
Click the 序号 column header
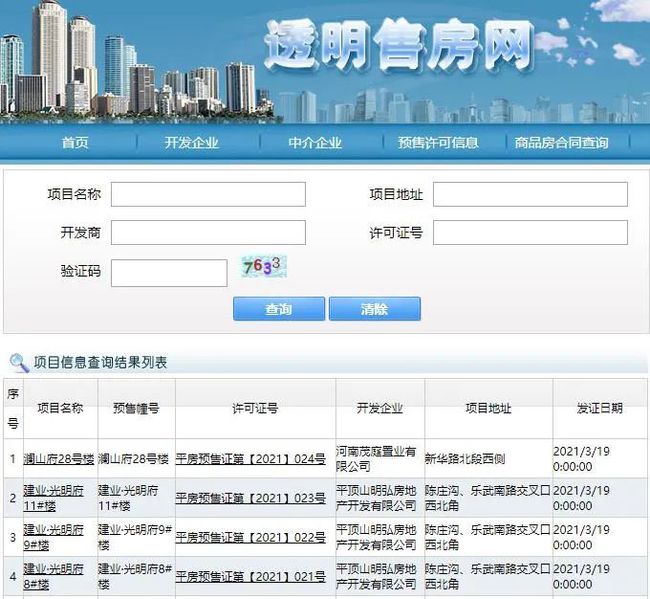(13, 408)
